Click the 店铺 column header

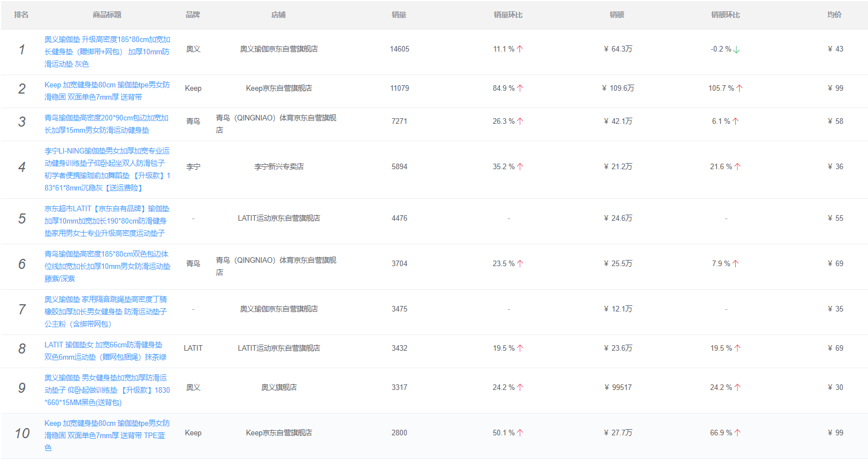click(278, 15)
